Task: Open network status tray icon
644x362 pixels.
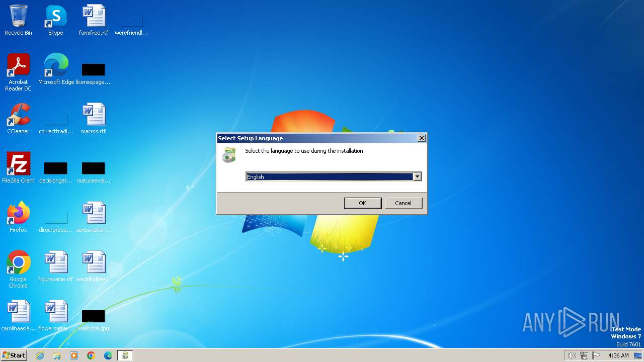Action: pyautogui.click(x=584, y=355)
